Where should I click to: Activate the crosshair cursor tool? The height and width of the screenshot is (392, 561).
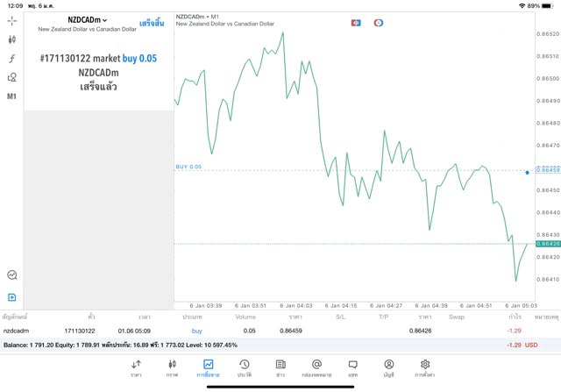[12, 20]
